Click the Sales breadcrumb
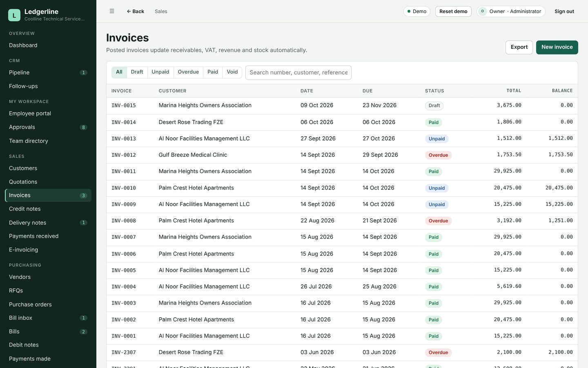The width and height of the screenshot is (588, 368). pos(161,11)
